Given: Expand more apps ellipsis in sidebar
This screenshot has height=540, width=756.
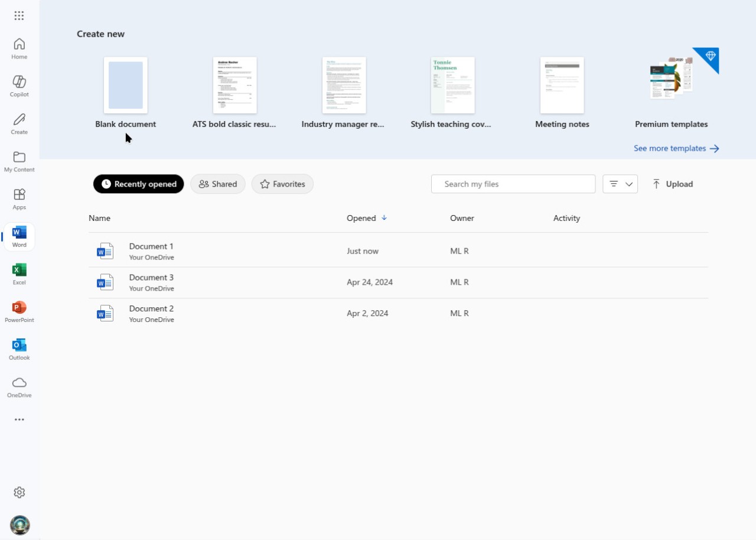Looking at the screenshot, I should (x=19, y=419).
